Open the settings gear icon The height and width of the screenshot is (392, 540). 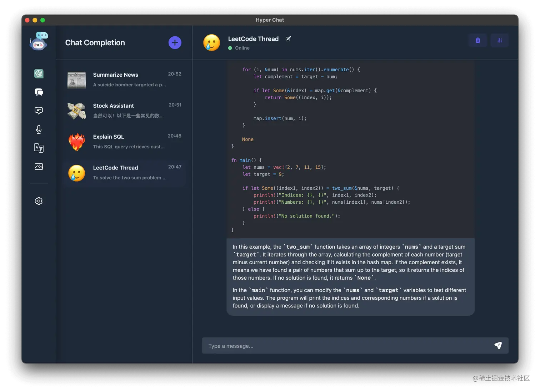[39, 201]
